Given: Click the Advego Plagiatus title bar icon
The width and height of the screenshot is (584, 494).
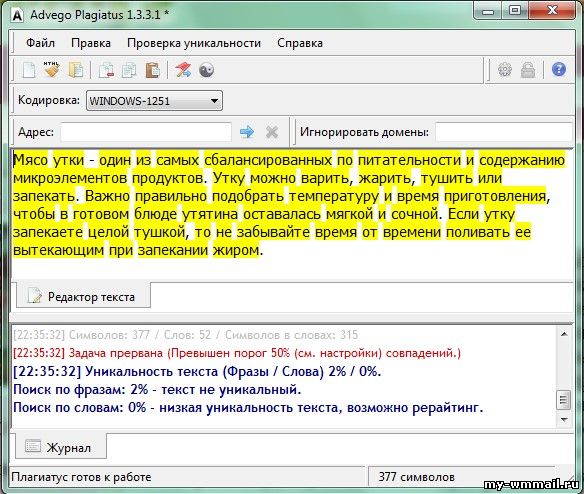Looking at the screenshot, I should click(17, 15).
